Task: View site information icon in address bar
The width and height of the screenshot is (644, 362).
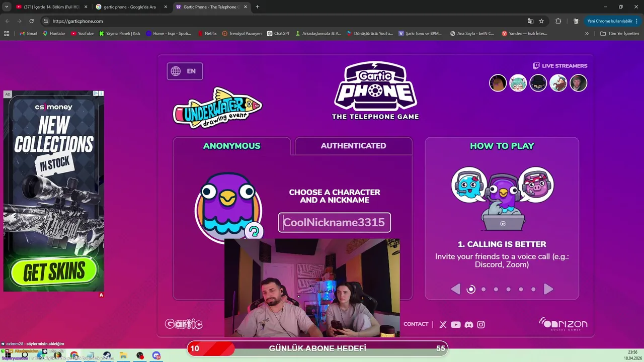Action: [x=46, y=21]
